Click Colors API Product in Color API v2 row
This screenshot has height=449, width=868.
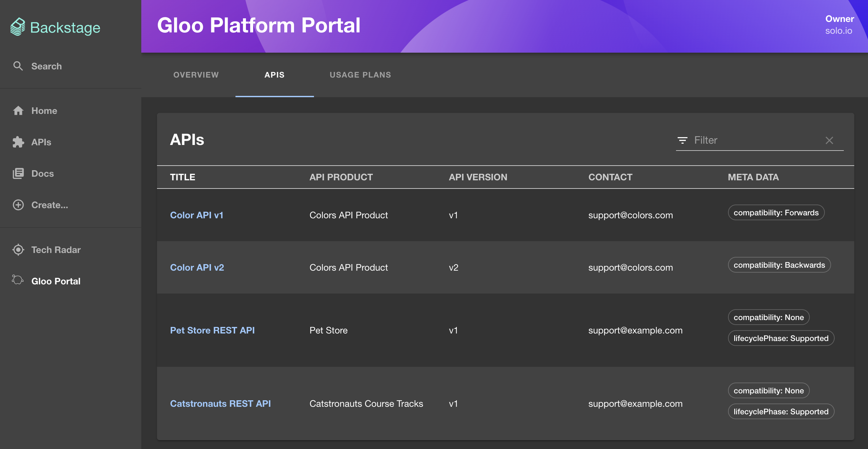(348, 267)
